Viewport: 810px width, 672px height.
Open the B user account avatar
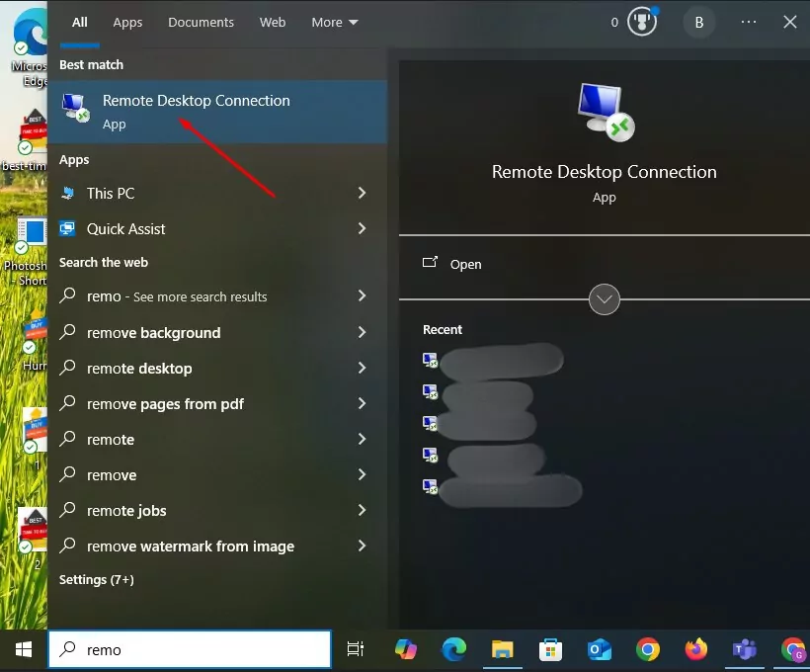coord(699,22)
